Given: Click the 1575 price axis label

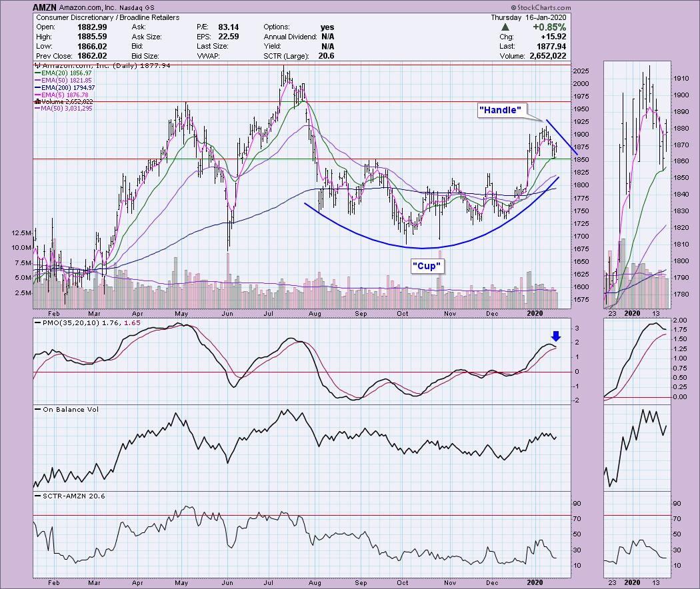Looking at the screenshot, I should pos(581,300).
